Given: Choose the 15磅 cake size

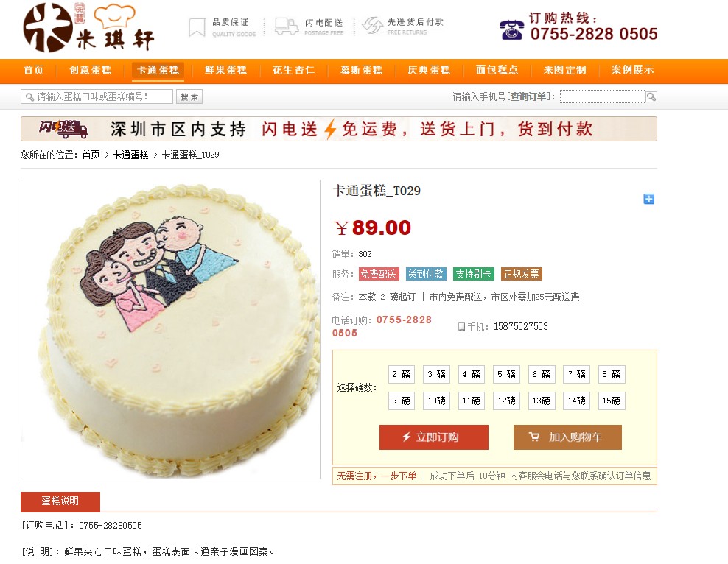Looking at the screenshot, I should [x=612, y=401].
